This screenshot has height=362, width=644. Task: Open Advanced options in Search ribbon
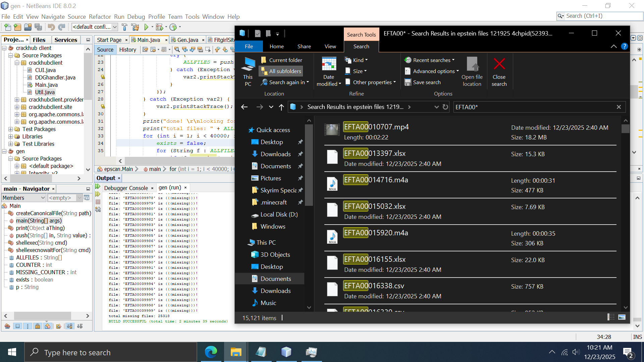(x=434, y=71)
